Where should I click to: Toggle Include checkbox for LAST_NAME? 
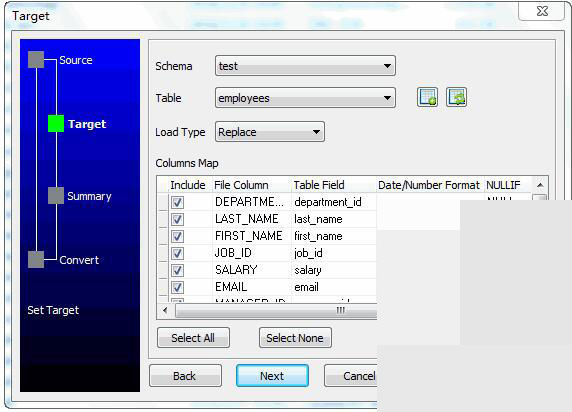click(x=177, y=219)
